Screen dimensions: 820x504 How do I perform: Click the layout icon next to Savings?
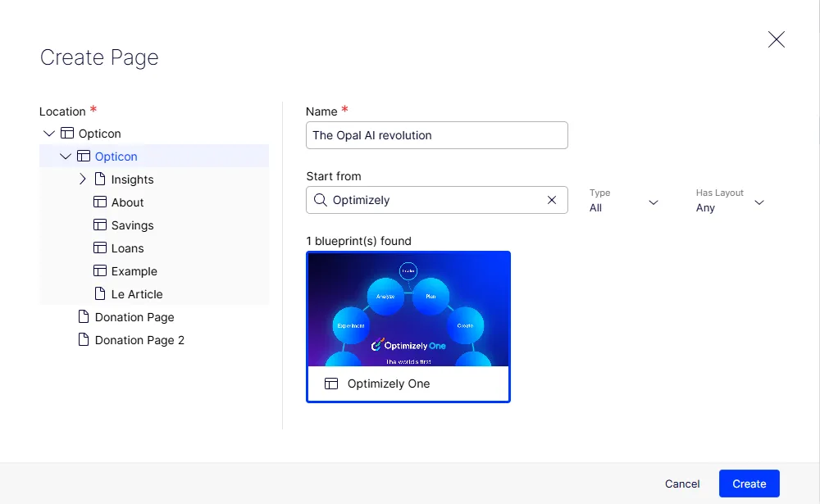point(100,225)
